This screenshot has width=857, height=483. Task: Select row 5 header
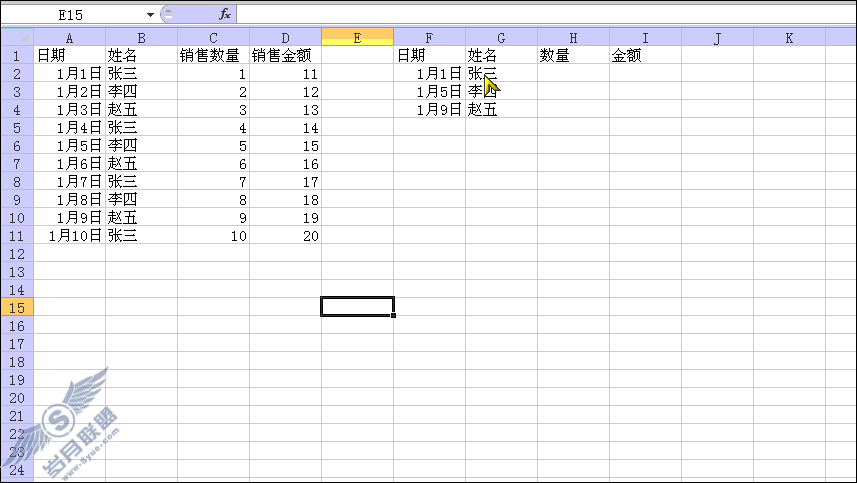17,127
